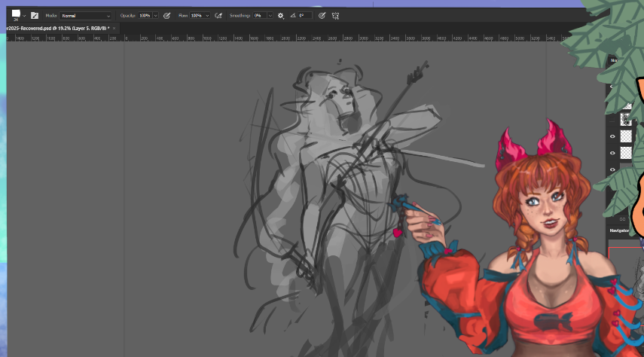Select the first transparent layer thumbnail

pyautogui.click(x=625, y=136)
